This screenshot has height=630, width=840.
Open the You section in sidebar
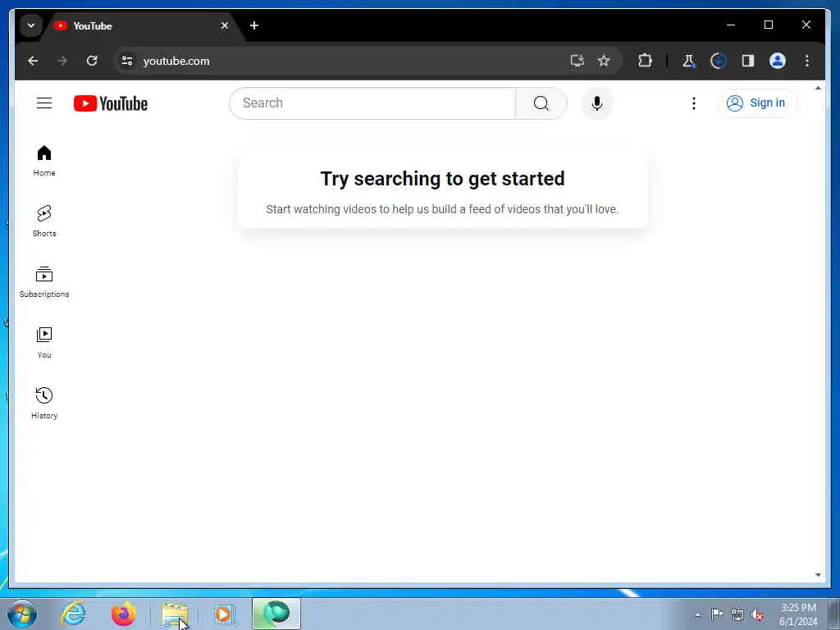tap(44, 342)
